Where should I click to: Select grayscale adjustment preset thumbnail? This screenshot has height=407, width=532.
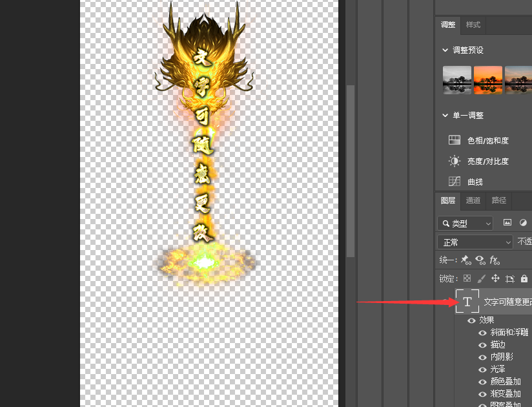click(456, 80)
